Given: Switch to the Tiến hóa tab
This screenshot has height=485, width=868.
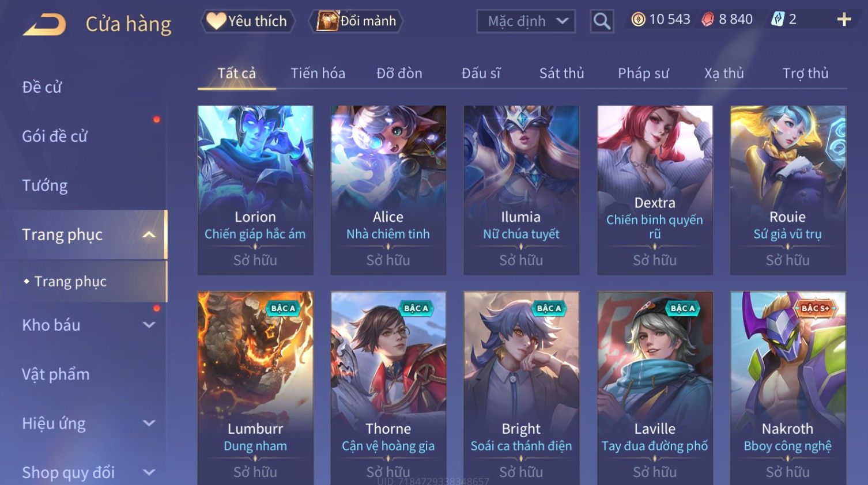Looking at the screenshot, I should coord(318,73).
